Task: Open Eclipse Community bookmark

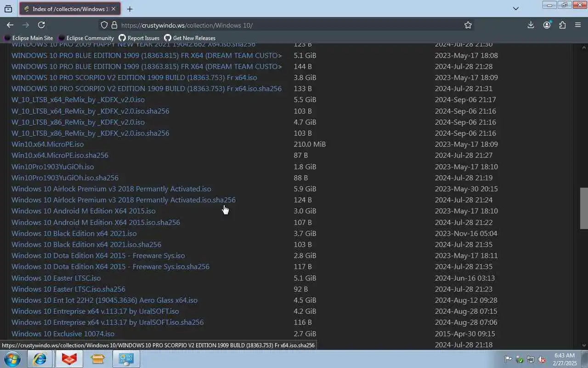Action: 86,38
